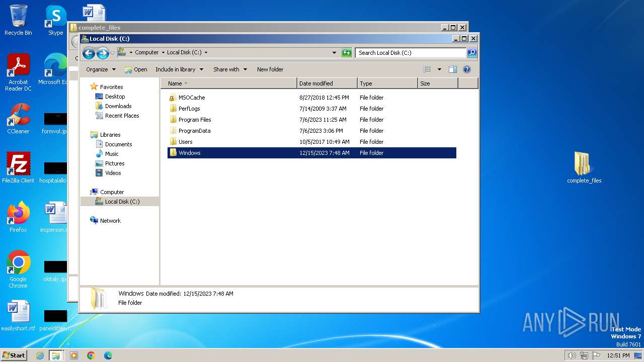Click the refresh button beside address bar

(347, 52)
